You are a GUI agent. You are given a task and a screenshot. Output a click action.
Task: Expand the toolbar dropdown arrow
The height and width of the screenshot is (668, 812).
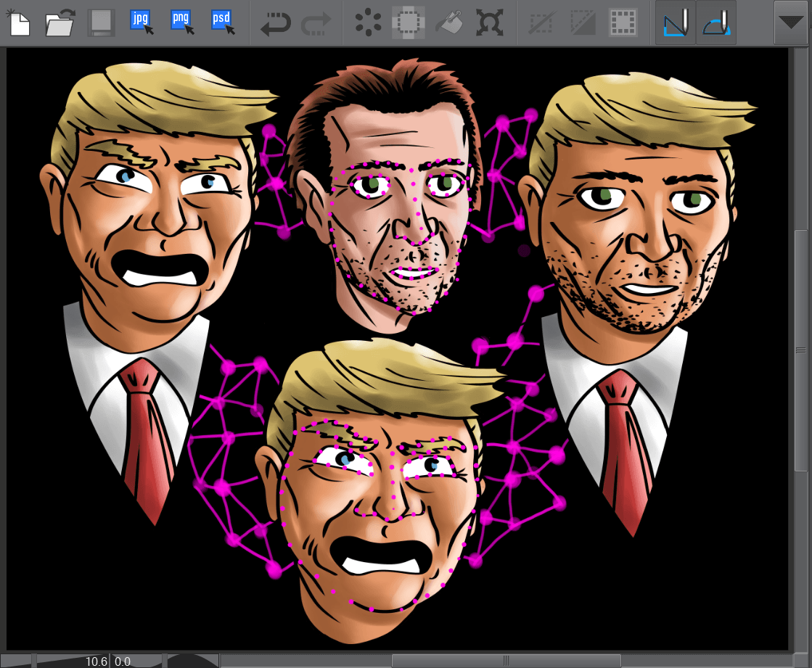[792, 22]
